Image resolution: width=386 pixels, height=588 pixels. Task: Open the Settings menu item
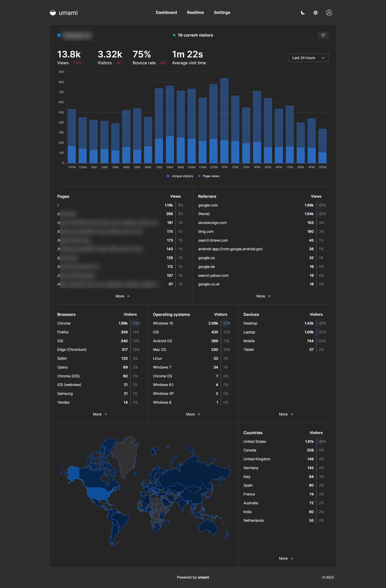[x=222, y=12]
